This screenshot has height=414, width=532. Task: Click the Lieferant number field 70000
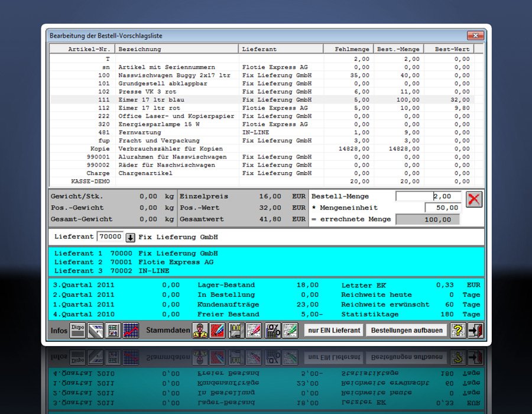(x=110, y=237)
